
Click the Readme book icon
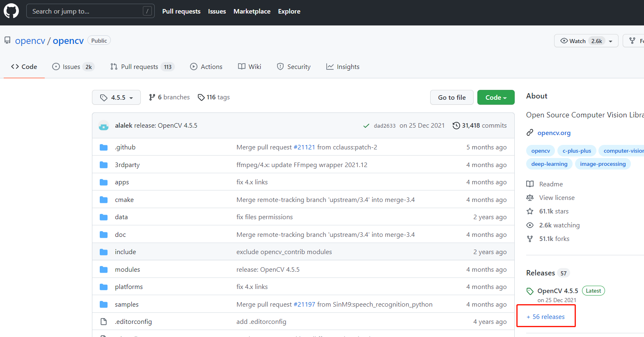pos(530,184)
